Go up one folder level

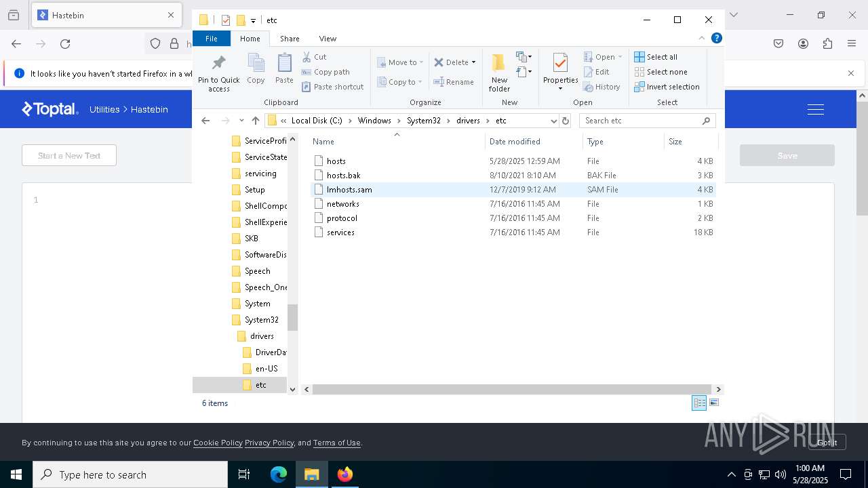tap(256, 121)
